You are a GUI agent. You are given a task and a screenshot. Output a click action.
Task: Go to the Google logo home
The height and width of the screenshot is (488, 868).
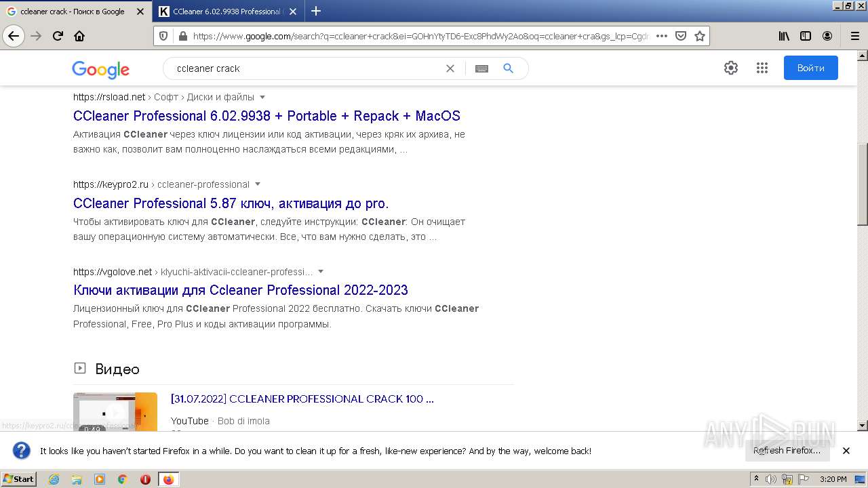(x=100, y=69)
